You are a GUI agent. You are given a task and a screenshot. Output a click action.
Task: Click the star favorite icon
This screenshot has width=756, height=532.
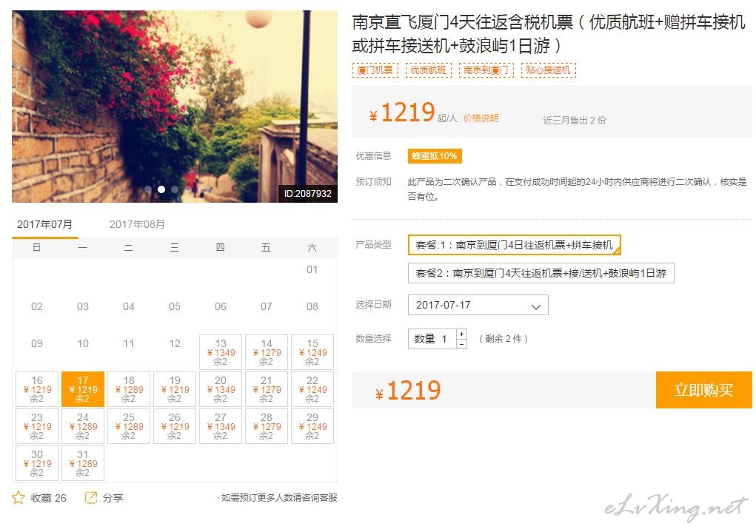[x=19, y=497]
